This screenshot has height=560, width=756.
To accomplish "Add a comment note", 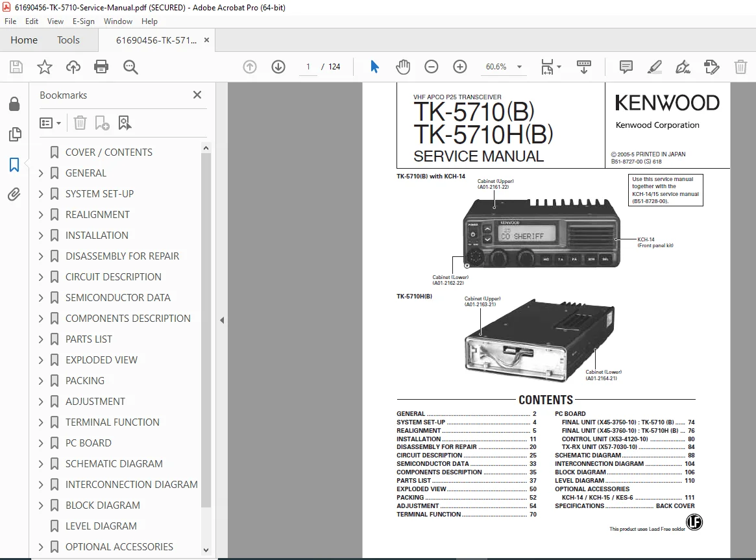I will [626, 67].
